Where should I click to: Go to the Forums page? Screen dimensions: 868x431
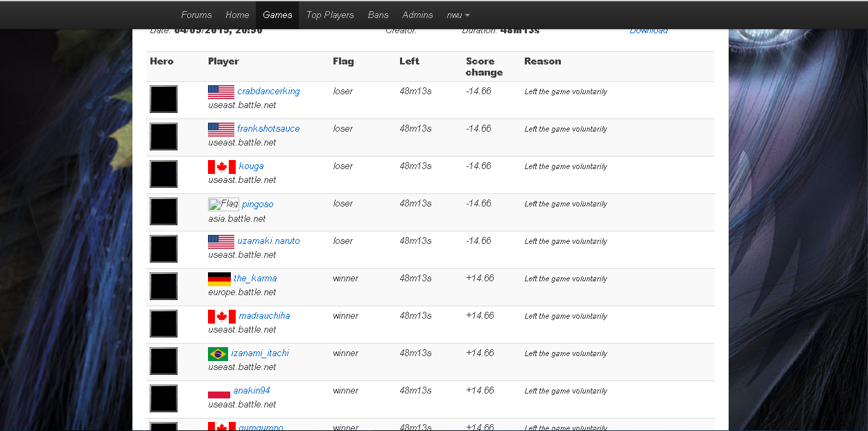click(196, 15)
